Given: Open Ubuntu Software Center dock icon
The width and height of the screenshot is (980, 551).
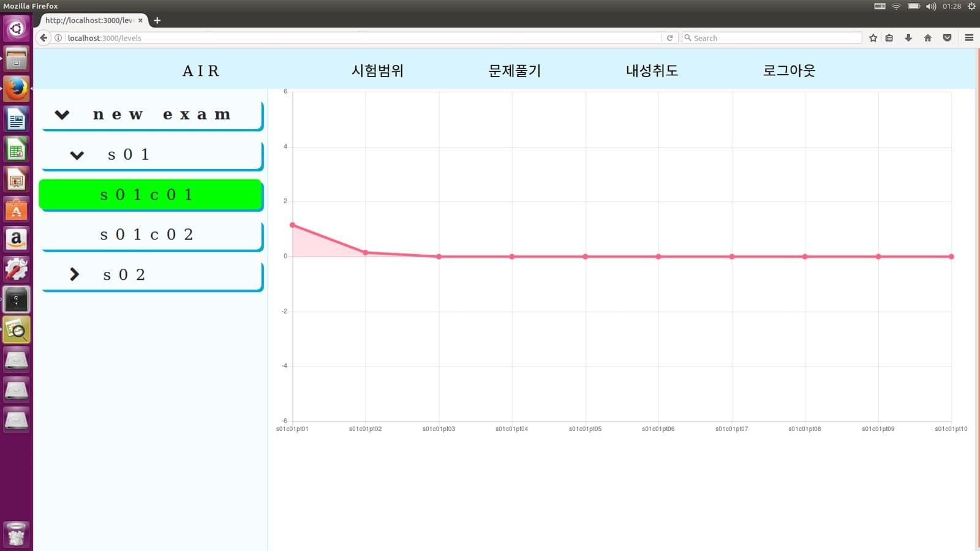Looking at the screenshot, I should coord(17,209).
